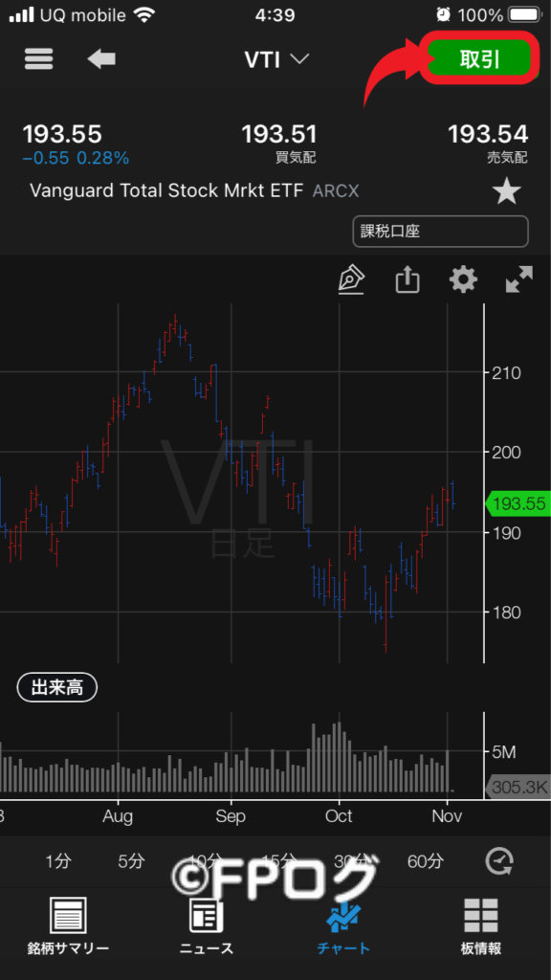
Task: Open the hamburger menu icon
Action: coord(38,59)
